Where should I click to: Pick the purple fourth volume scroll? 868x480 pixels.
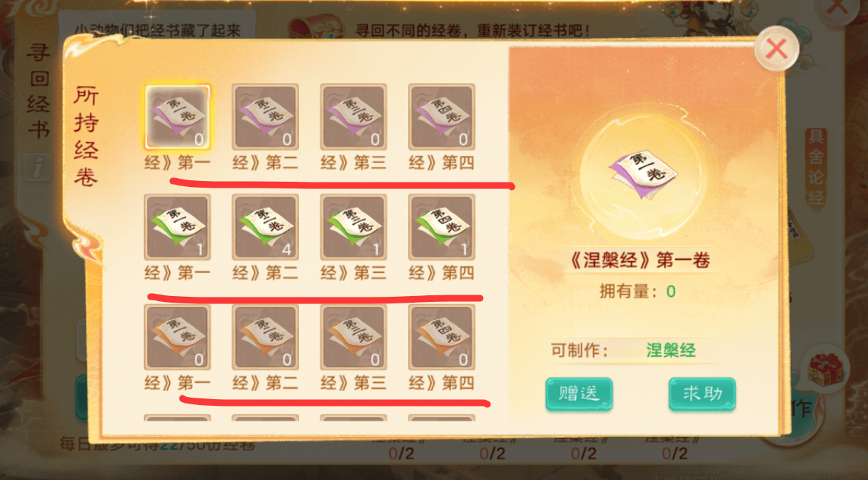click(x=441, y=116)
